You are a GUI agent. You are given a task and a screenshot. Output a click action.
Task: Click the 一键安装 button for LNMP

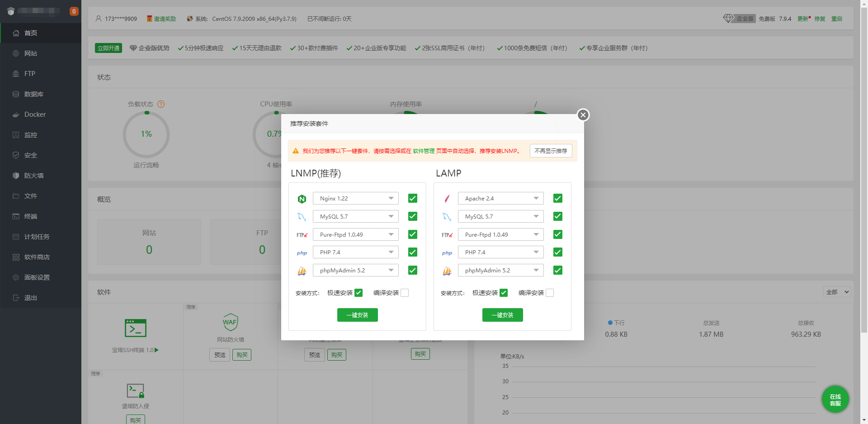(357, 315)
